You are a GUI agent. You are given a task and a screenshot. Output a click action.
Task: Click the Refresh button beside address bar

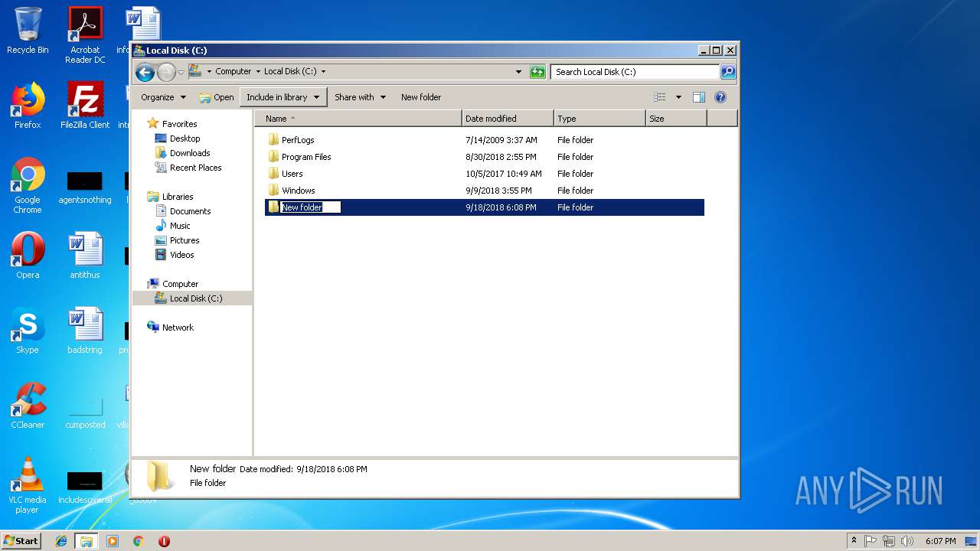pyautogui.click(x=537, y=72)
